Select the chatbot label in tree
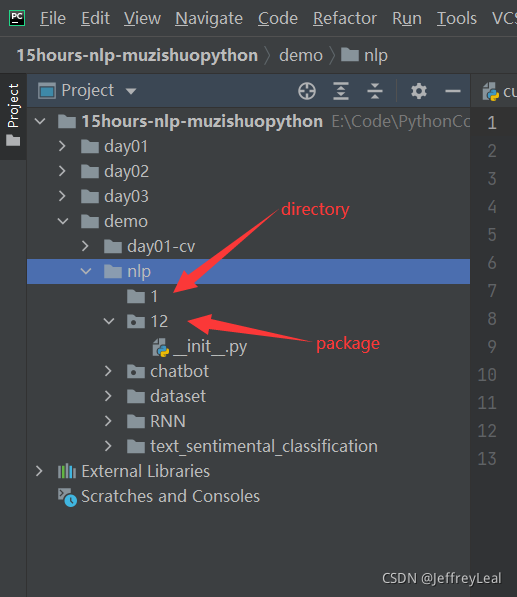 pos(180,371)
